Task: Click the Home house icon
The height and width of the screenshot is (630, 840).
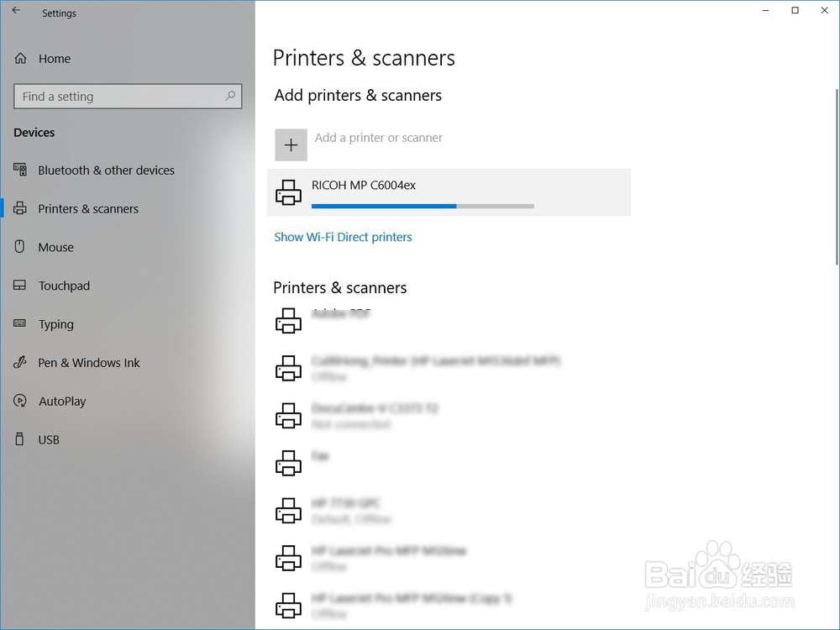Action: pos(20,59)
